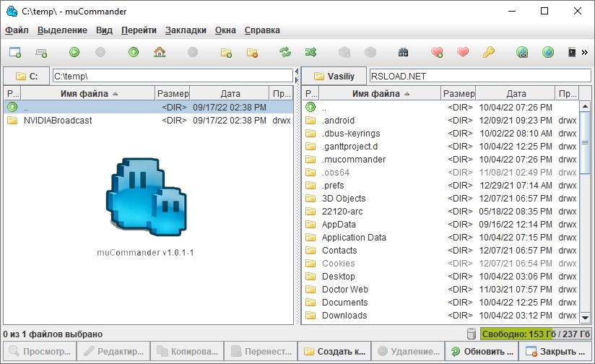Click the left panel path field
595x364 pixels.
point(172,76)
